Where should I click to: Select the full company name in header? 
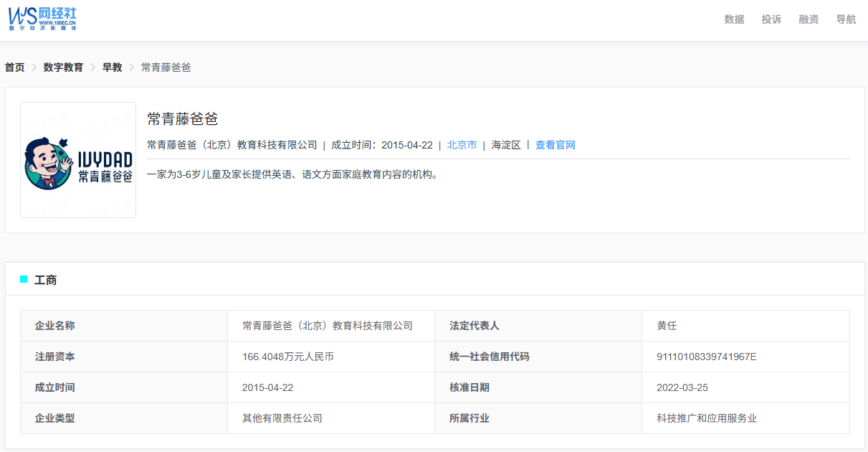[232, 145]
